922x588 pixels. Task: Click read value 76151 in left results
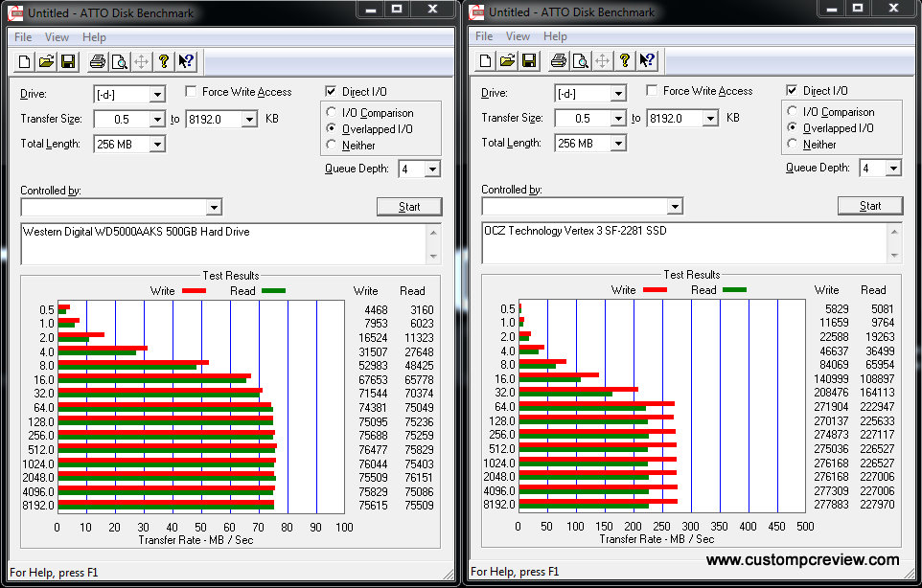pyautogui.click(x=419, y=478)
